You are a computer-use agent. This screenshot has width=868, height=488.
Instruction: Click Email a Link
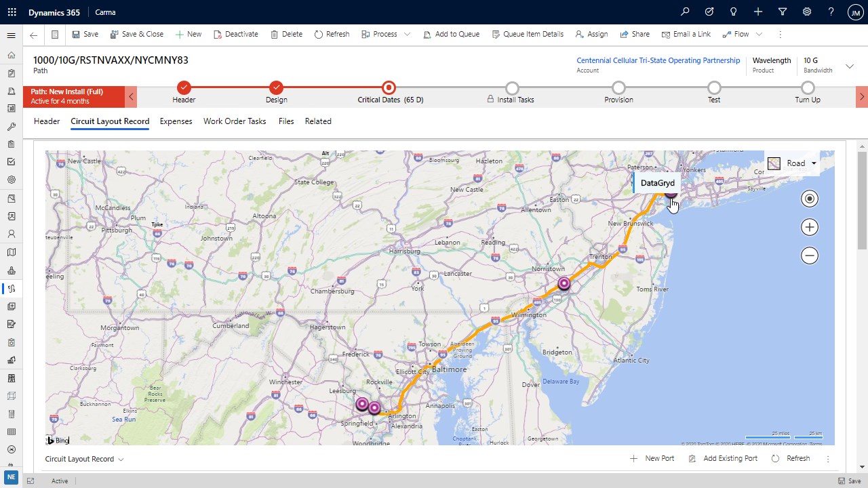pos(686,35)
